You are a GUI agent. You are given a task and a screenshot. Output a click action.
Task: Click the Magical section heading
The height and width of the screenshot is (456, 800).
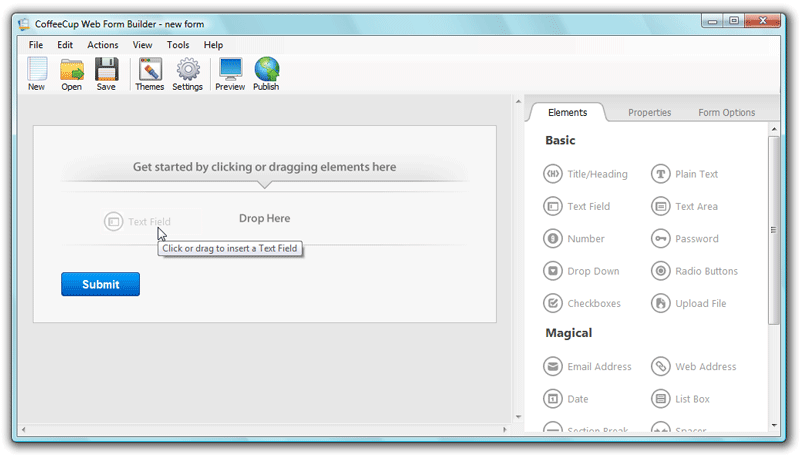click(x=568, y=333)
